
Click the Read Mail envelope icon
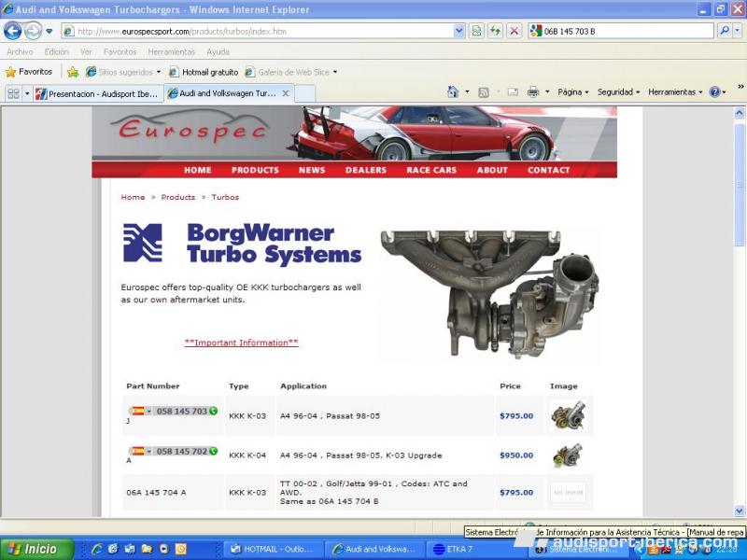513,92
